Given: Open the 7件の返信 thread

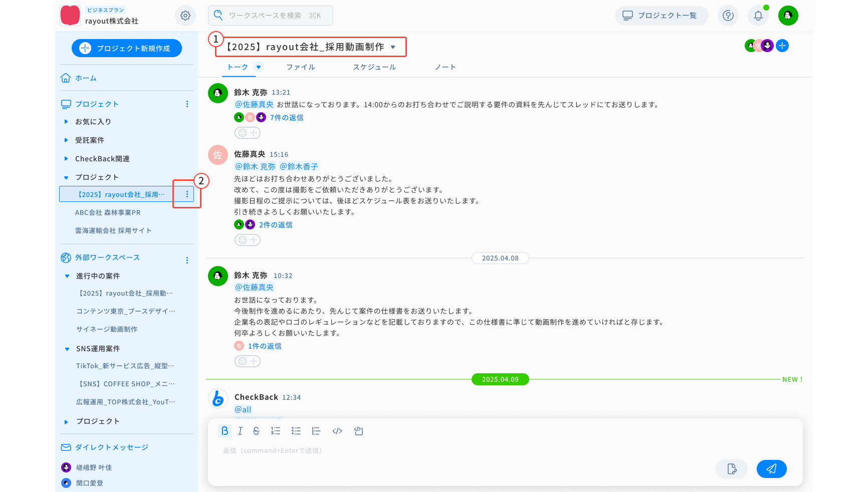Looking at the screenshot, I should [287, 118].
